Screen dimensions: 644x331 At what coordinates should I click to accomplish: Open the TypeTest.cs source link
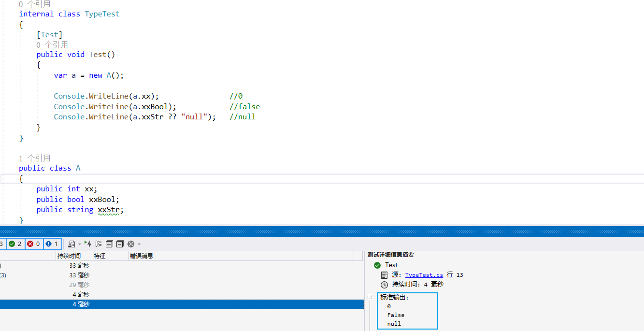click(424, 275)
